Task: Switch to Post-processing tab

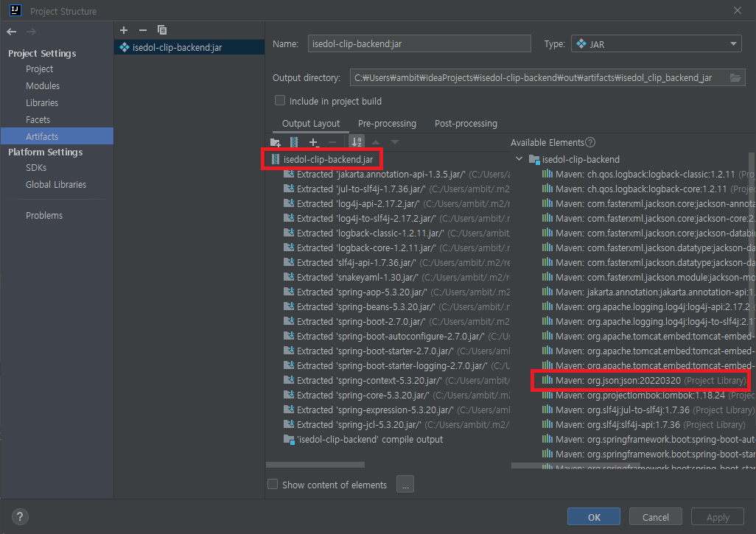Action: coord(466,124)
